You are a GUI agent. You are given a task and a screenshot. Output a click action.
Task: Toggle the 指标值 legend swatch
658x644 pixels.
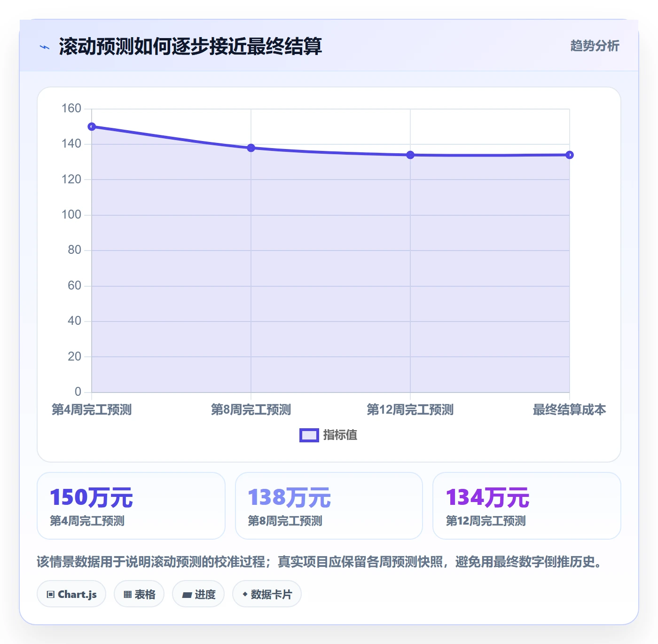tap(309, 435)
